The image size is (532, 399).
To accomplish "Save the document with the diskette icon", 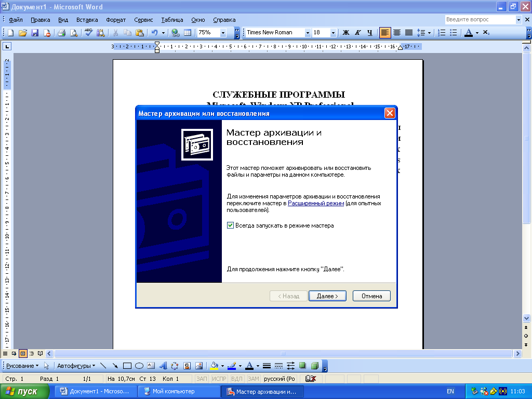I will point(35,33).
